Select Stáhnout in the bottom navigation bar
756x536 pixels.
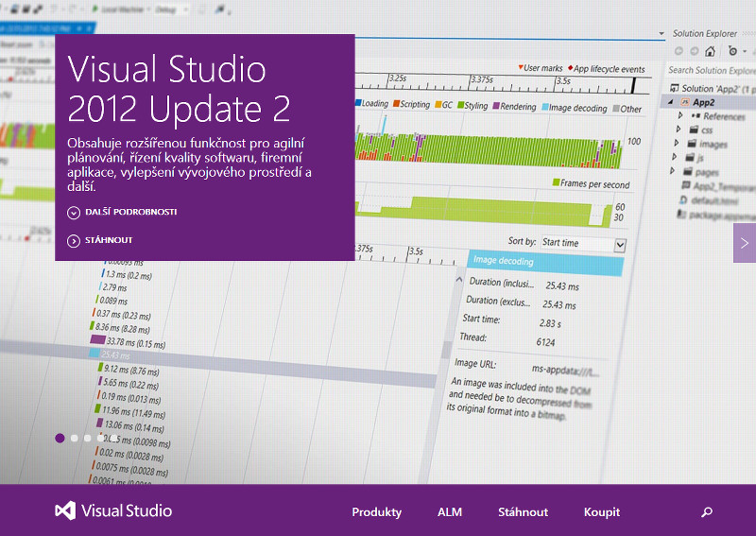pyautogui.click(x=523, y=511)
